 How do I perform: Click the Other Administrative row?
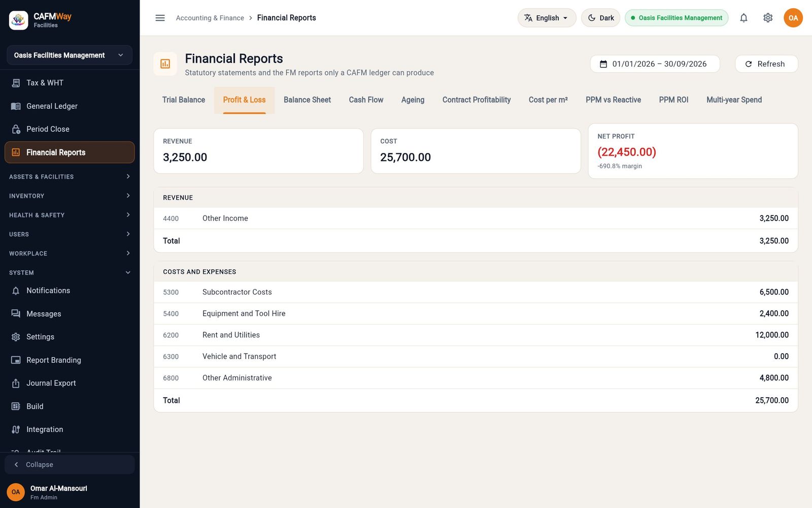point(476,378)
